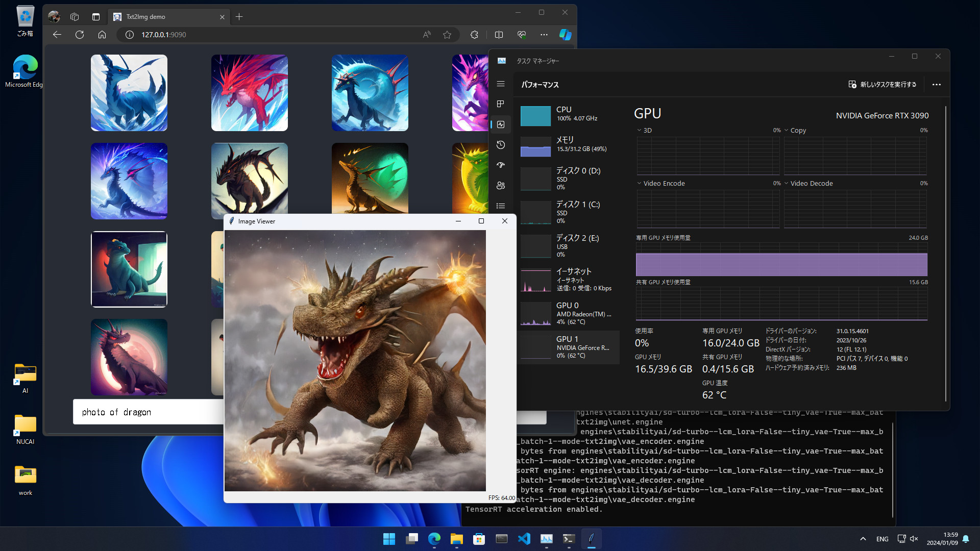Select GPU 1 NVIDIA GeForce performance item
This screenshot has height=551, width=980.
569,347
